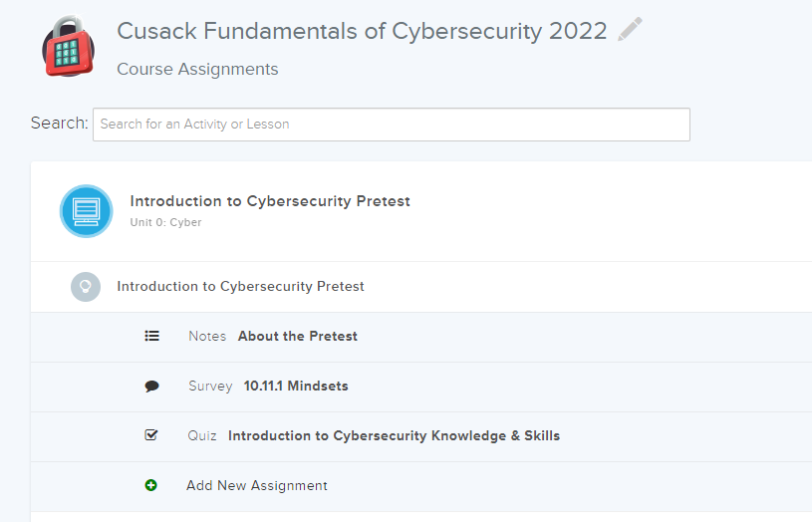Click the blue computer unit icon
The width and height of the screenshot is (812, 522).
tap(86, 211)
